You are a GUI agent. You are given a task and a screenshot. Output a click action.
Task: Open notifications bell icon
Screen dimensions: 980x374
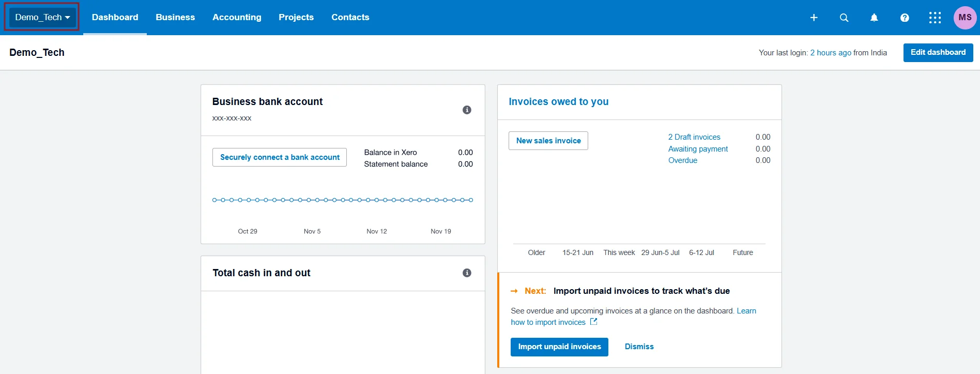click(x=874, y=18)
